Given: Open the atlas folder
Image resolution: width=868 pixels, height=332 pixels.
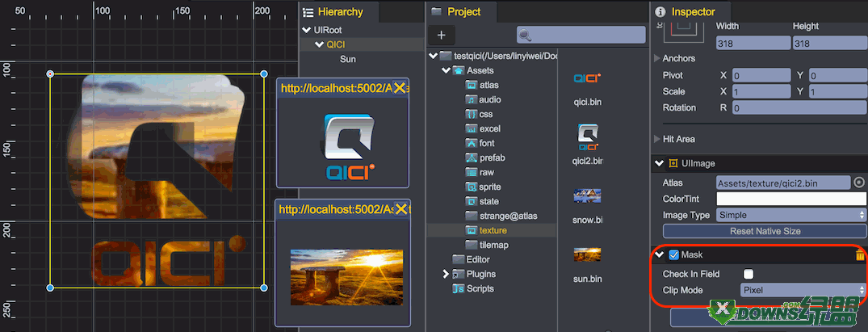Looking at the screenshot, I should 481,86.
